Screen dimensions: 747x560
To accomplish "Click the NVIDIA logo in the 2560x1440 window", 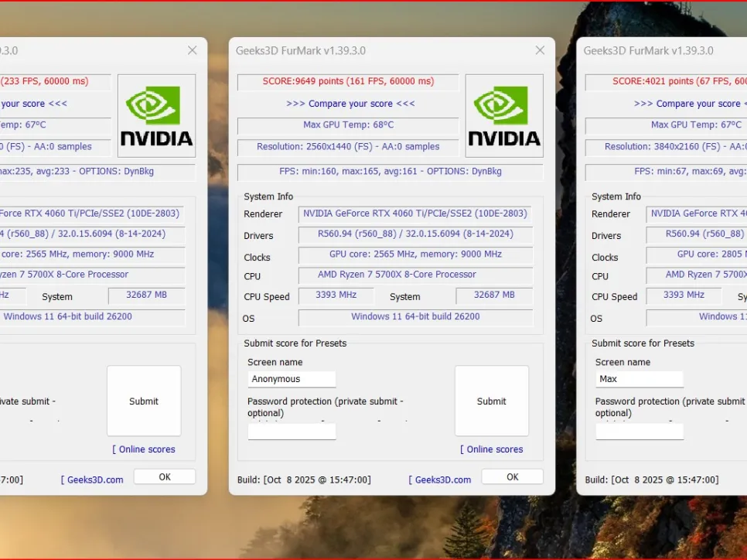I will pyautogui.click(x=503, y=116).
